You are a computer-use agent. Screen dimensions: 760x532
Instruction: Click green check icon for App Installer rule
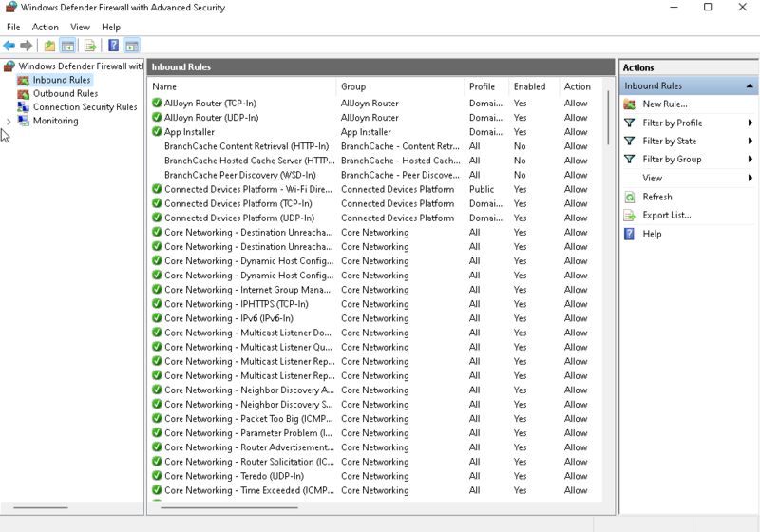tap(157, 131)
